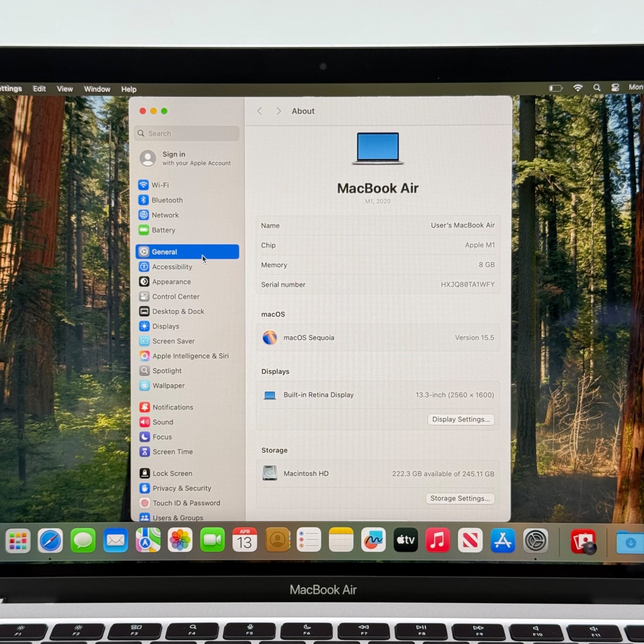The image size is (644, 644).
Task: Click Spotlight search icon in menu bar
Action: point(597,88)
